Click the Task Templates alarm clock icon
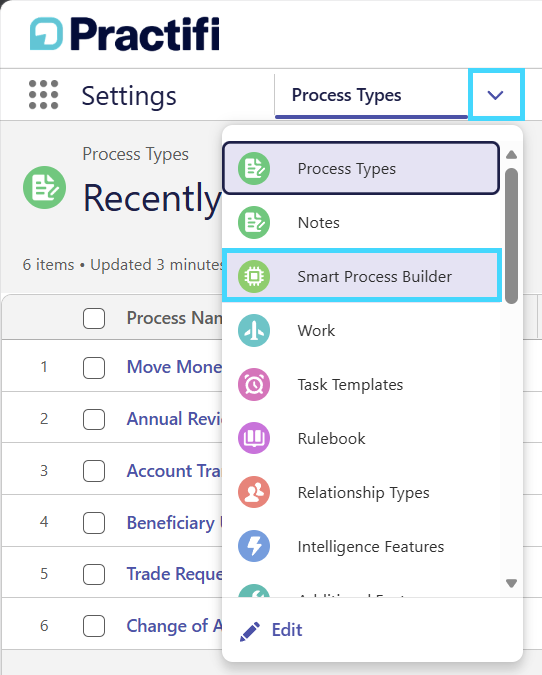 tap(254, 384)
